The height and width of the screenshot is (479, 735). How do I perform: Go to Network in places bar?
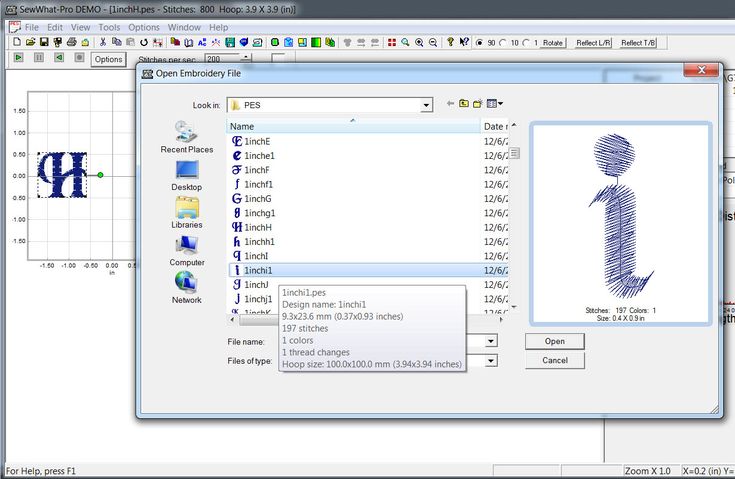[x=187, y=288]
